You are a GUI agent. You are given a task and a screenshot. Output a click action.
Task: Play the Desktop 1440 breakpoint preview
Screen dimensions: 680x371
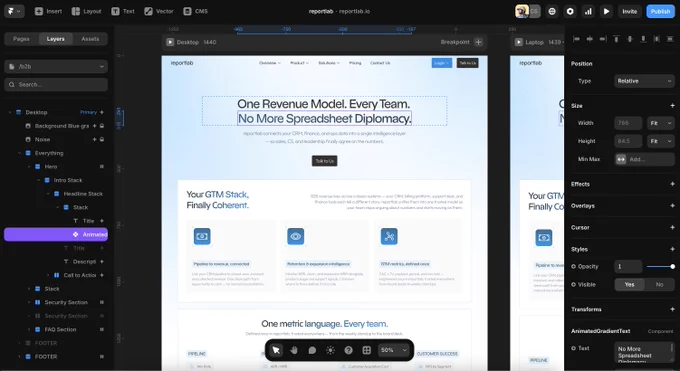170,42
